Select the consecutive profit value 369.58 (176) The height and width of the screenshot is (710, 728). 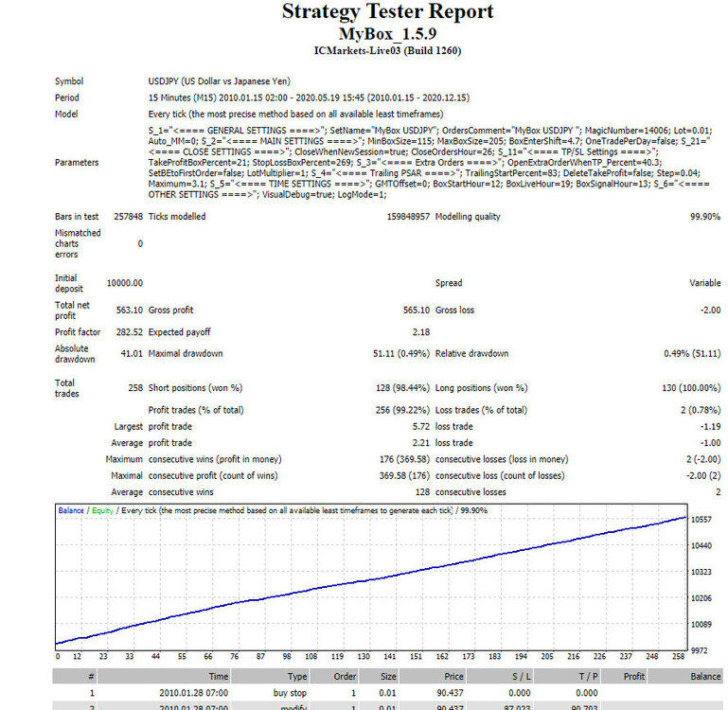pyautogui.click(x=404, y=475)
